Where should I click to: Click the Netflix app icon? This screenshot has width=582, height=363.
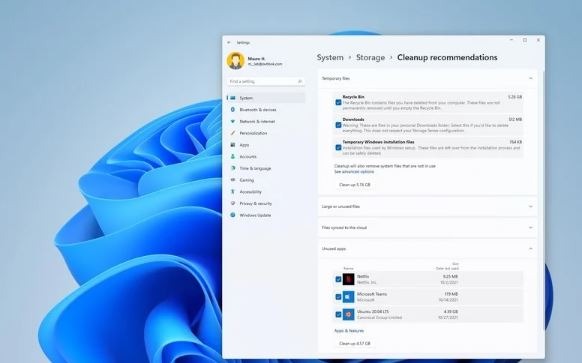(349, 279)
